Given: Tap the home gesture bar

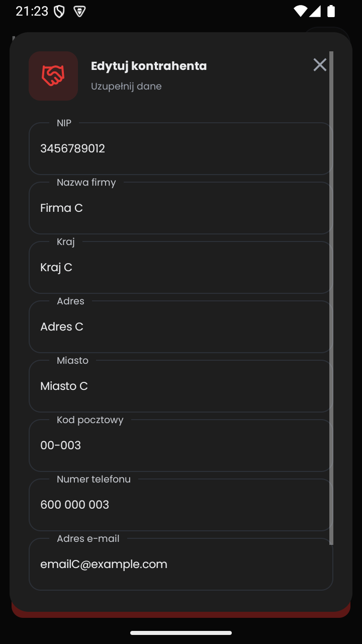Looking at the screenshot, I should (x=181, y=633).
